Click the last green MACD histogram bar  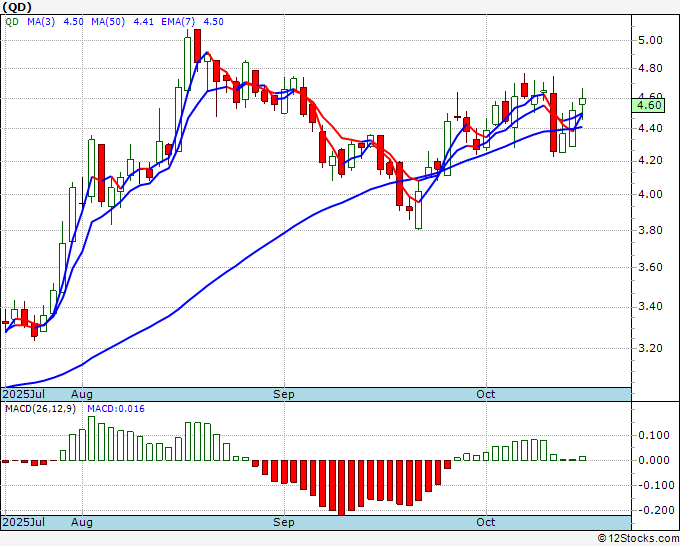pyautogui.click(x=582, y=458)
